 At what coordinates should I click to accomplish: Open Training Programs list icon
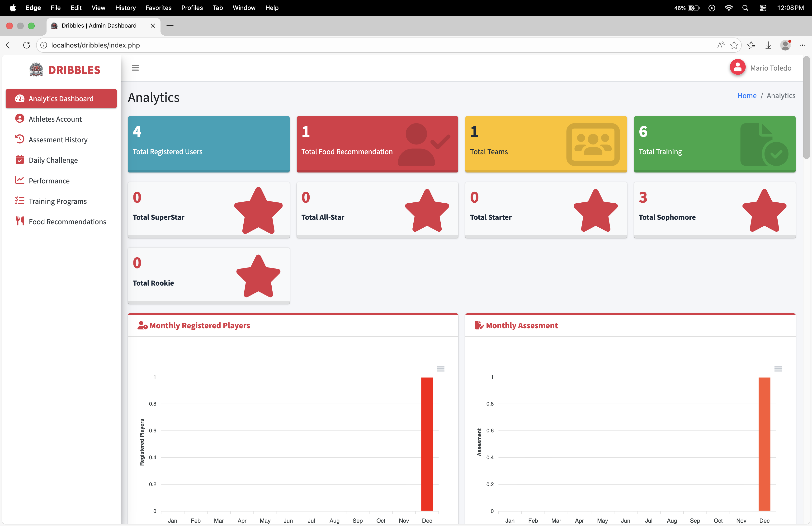coord(19,201)
